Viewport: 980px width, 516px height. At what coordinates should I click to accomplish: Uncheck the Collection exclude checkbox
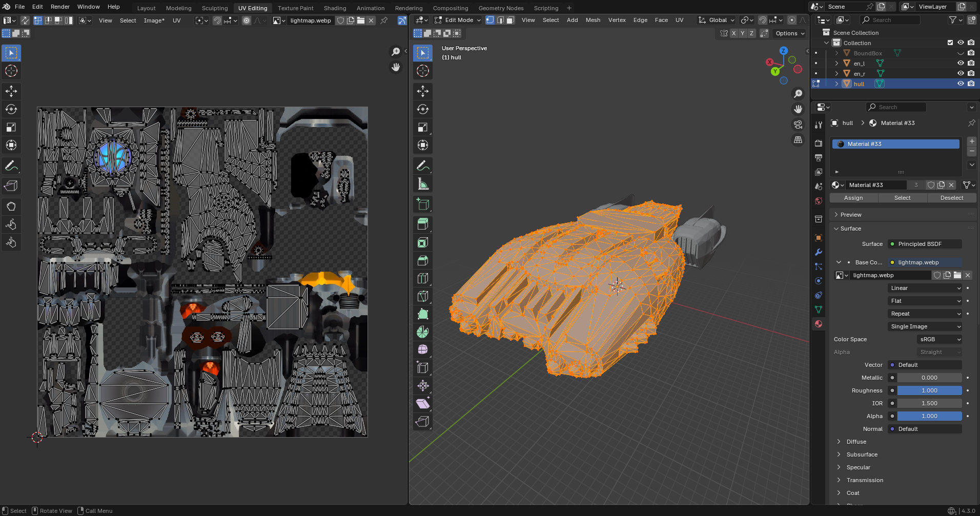(950, 43)
